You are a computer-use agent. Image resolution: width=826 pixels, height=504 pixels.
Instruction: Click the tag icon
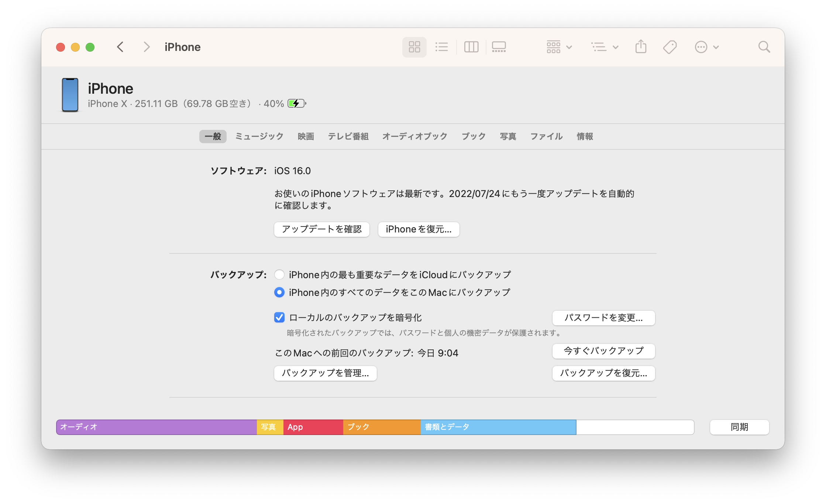click(x=670, y=47)
